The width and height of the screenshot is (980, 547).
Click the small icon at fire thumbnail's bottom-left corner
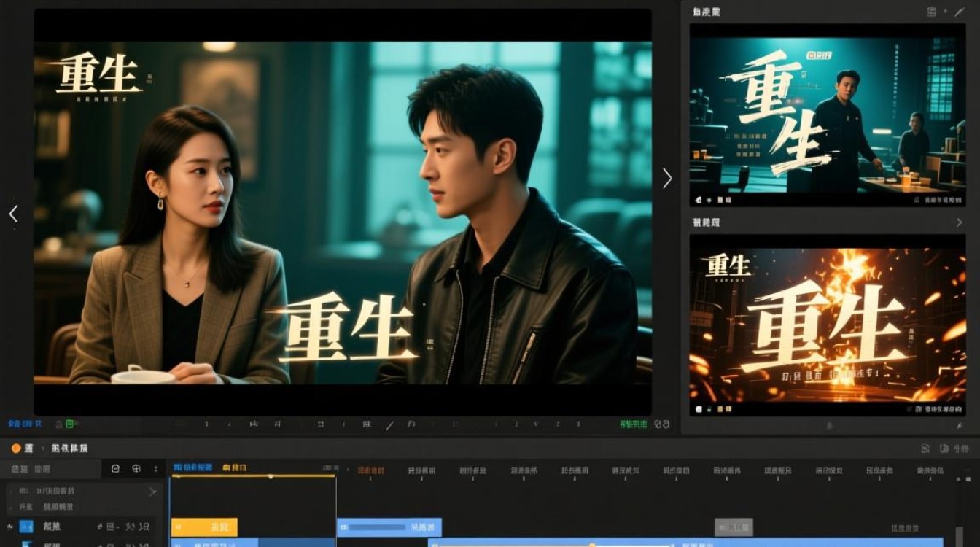[699, 411]
